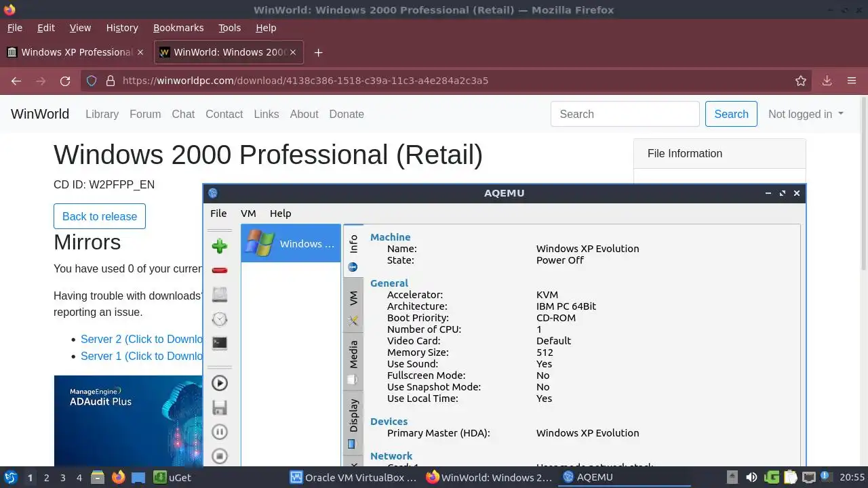This screenshot has width=868, height=488.
Task: Bookmark page with the star icon
Action: pyautogui.click(x=801, y=81)
